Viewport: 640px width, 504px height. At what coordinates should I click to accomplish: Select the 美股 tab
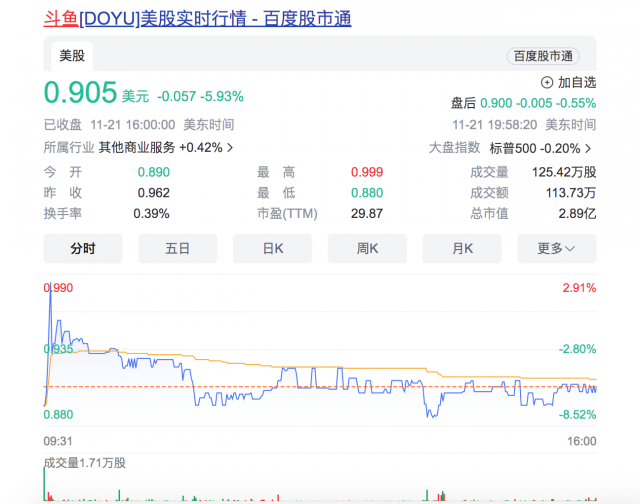coord(72,56)
